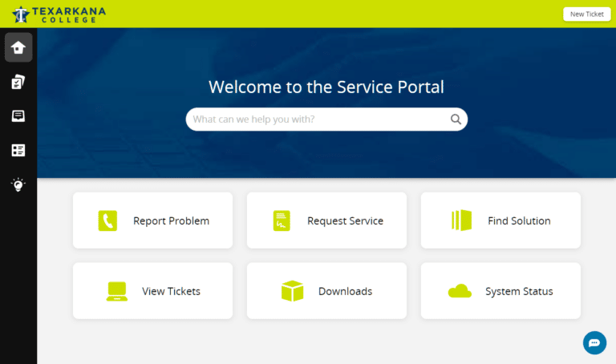Focus the 'What can we help you with?' search field
This screenshot has height=364, width=616.
(x=317, y=119)
